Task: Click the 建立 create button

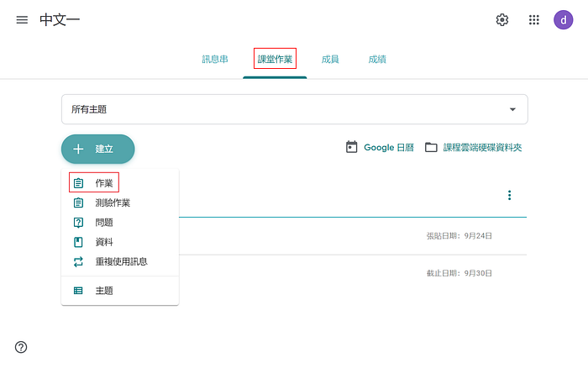Action: [98, 149]
